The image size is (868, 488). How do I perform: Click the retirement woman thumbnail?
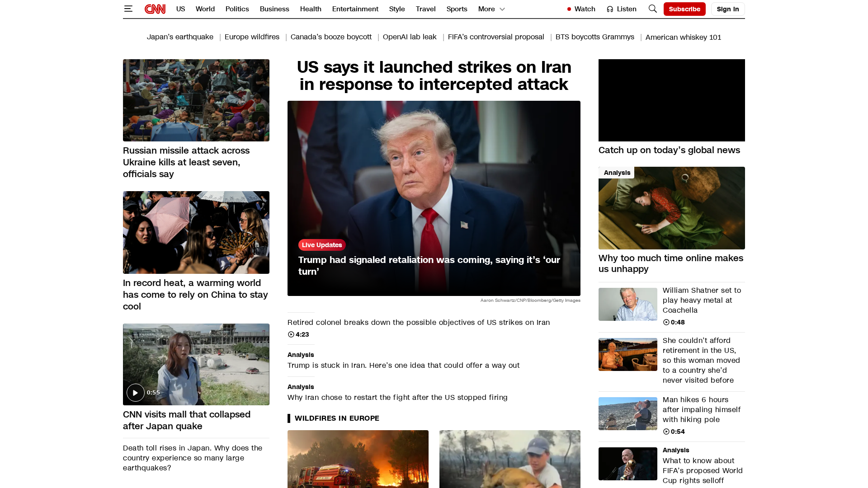(628, 354)
